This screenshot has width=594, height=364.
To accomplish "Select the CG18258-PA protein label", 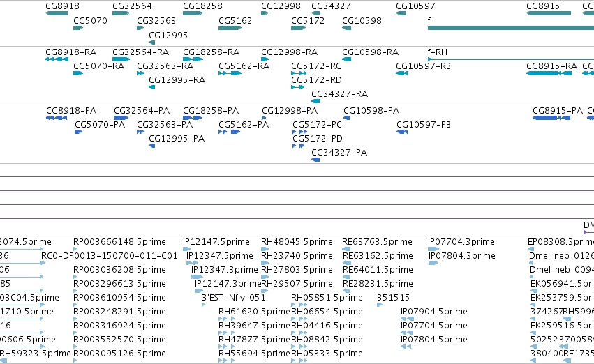I will point(211,111).
